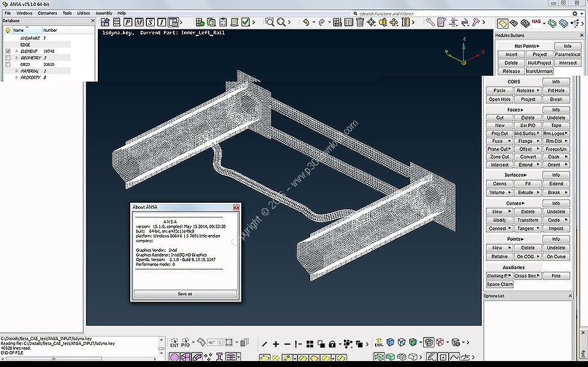Screen dimensions: 588x367
Task: Click Save as in About ANSA dialog
Action: (x=185, y=293)
